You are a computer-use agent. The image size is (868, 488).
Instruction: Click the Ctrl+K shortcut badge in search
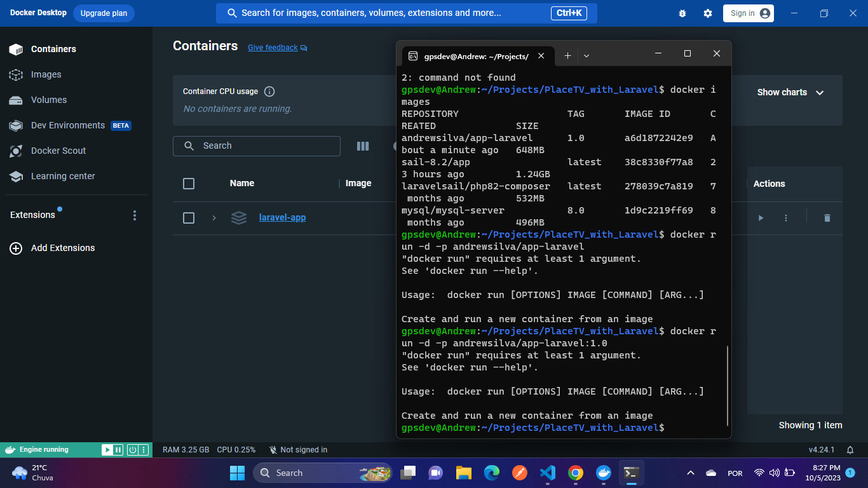pos(569,13)
